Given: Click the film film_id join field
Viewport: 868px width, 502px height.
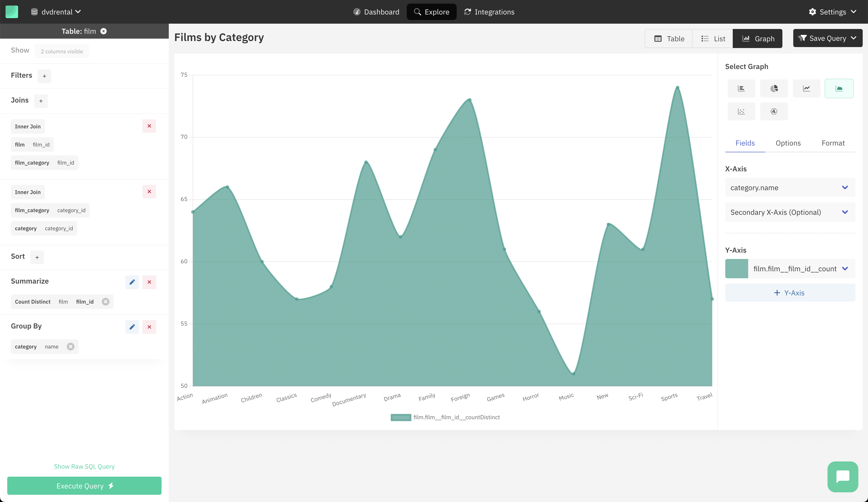Looking at the screenshot, I should [32, 145].
